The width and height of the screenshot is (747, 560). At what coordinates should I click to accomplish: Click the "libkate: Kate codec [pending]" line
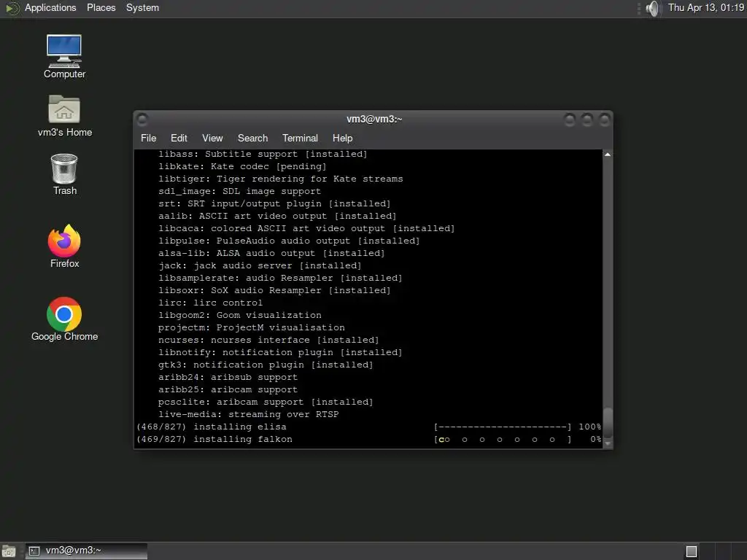tap(242, 166)
